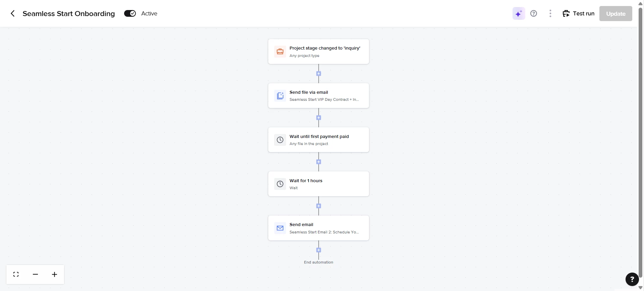The height and width of the screenshot is (291, 644).
Task: Open Wait until first payment paid step
Action: point(318,140)
